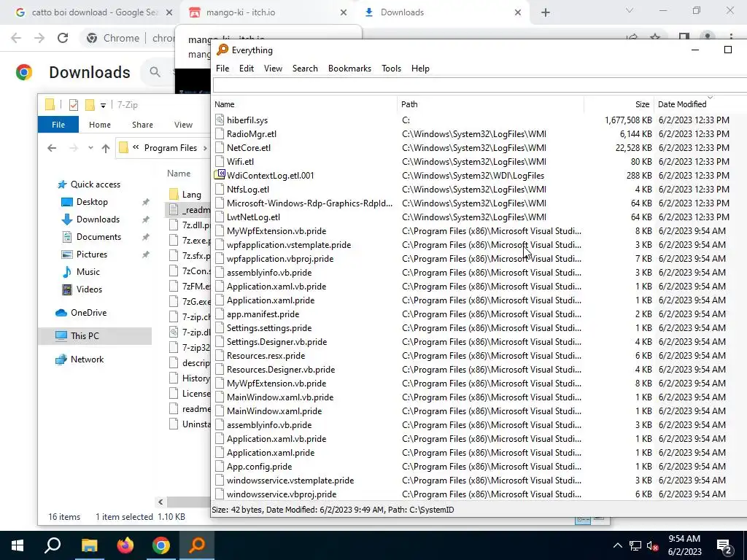Show hidden system tray icons
The image size is (747, 560).
coord(617,545)
